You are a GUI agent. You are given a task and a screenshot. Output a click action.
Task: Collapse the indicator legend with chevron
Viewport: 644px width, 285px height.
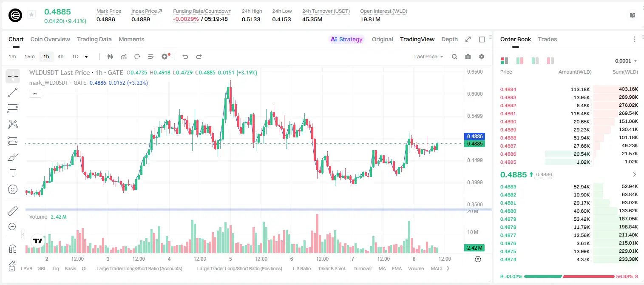pos(35,94)
